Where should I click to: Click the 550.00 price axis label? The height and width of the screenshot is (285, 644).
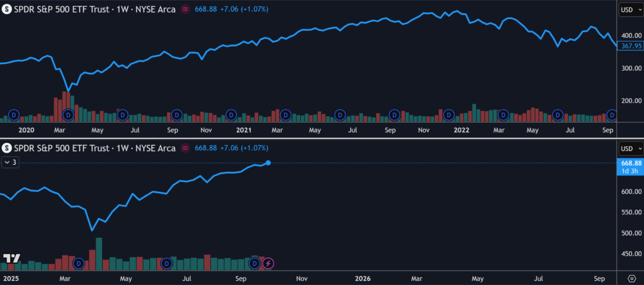[x=631, y=213]
